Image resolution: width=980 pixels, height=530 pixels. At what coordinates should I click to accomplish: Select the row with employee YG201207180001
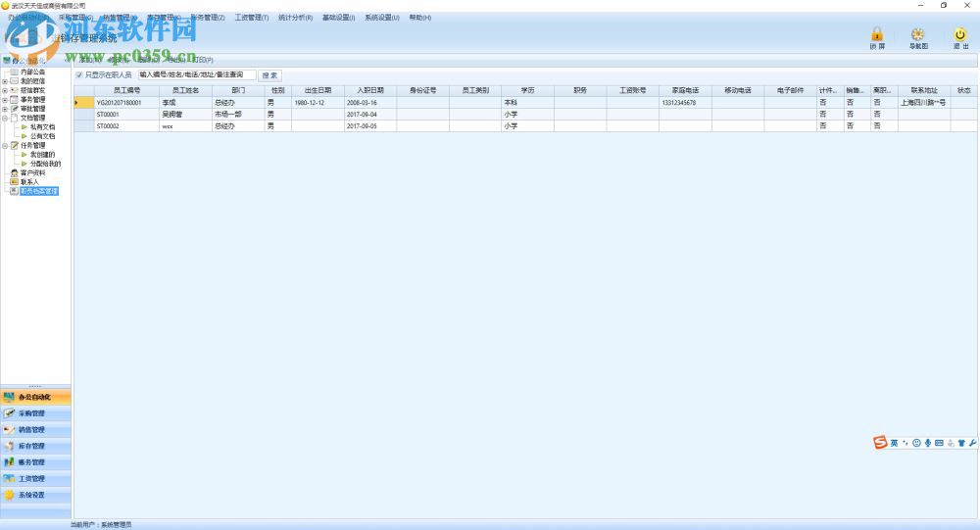point(526,103)
